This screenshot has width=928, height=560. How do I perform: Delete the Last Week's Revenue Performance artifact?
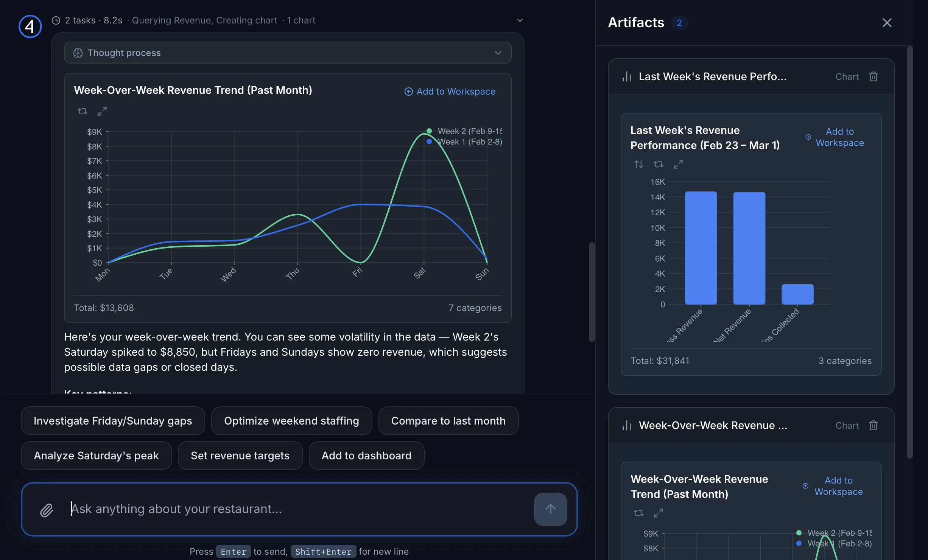pyautogui.click(x=874, y=77)
